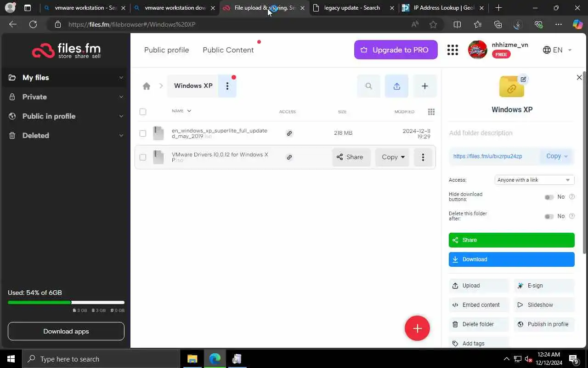Click Upgrade to PRO button
588x368 pixels.
tap(396, 50)
